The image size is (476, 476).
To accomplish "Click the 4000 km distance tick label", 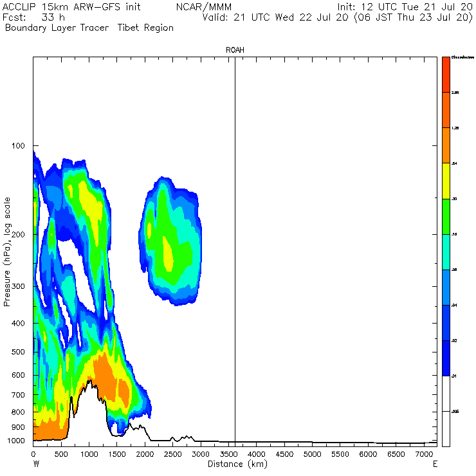I will point(257,454).
